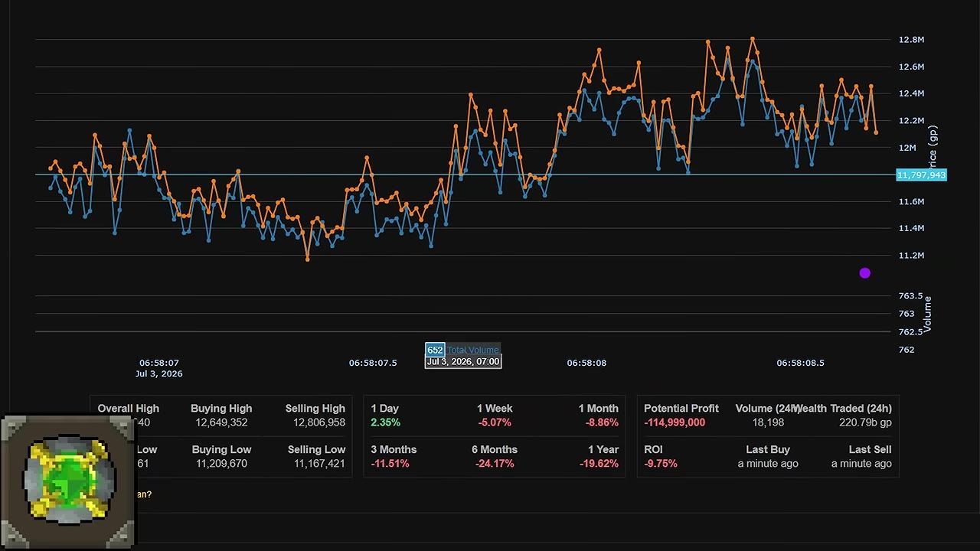980x551 pixels.
Task: Click the Buying High label
Action: tap(221, 409)
